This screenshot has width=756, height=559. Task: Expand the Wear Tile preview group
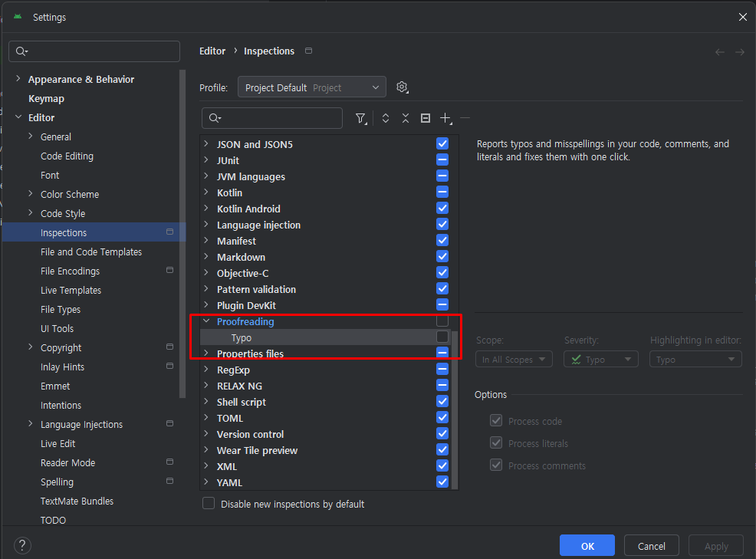click(x=206, y=449)
